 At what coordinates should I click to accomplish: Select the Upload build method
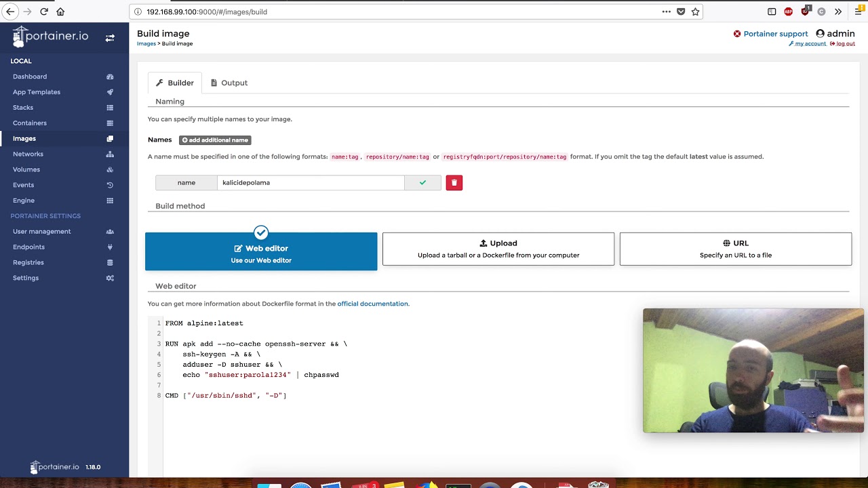tap(498, 249)
